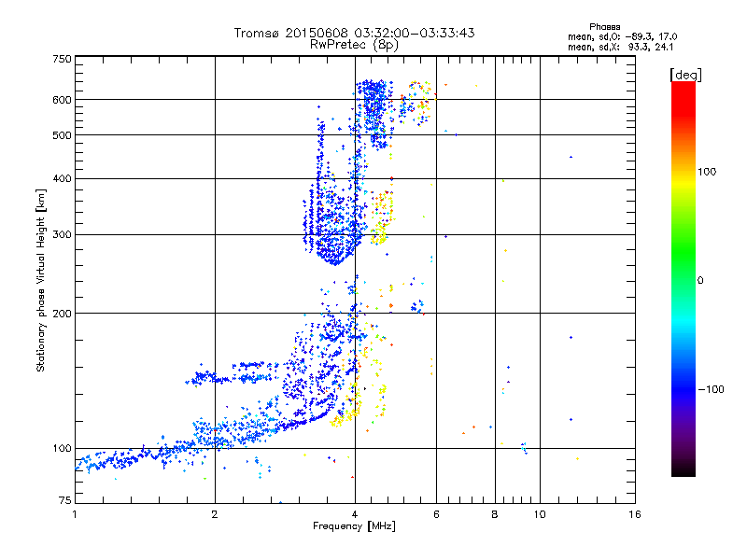
Task: Click the plot title 'Tromsø 20150608 03:32:00-03:33:43'
Action: tap(354, 33)
